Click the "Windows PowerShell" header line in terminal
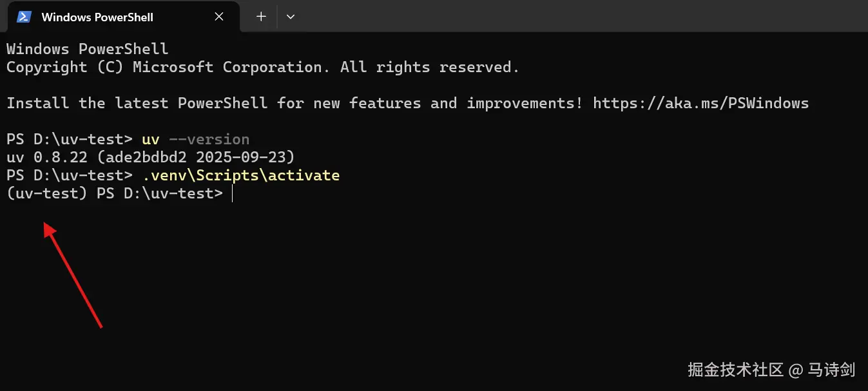 tap(88, 49)
